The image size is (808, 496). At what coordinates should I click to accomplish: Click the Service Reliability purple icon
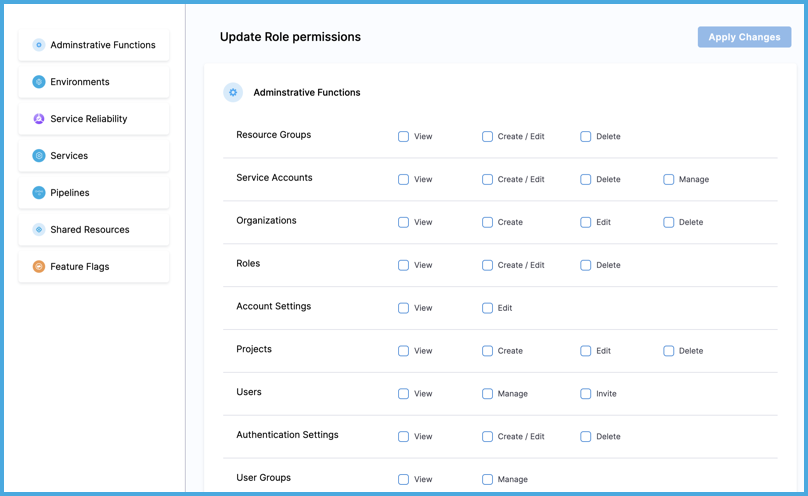click(39, 119)
